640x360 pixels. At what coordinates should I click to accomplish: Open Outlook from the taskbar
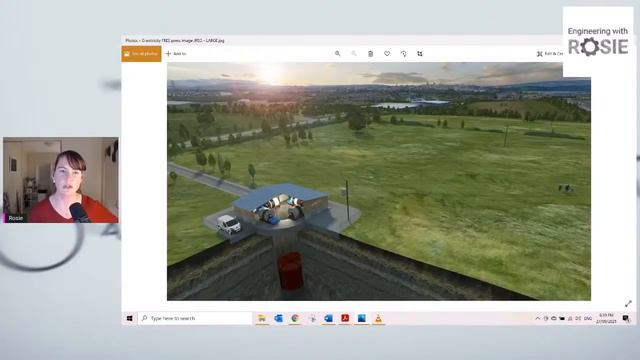[279, 318]
